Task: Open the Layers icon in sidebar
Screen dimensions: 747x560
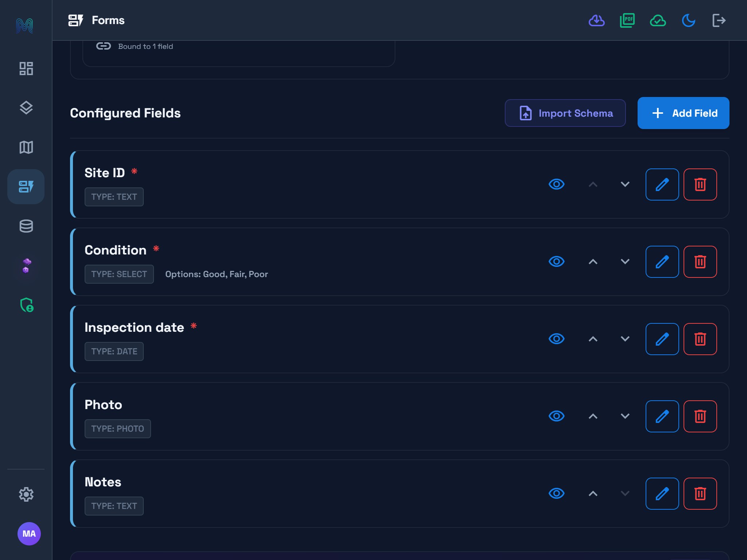Action: (x=26, y=108)
